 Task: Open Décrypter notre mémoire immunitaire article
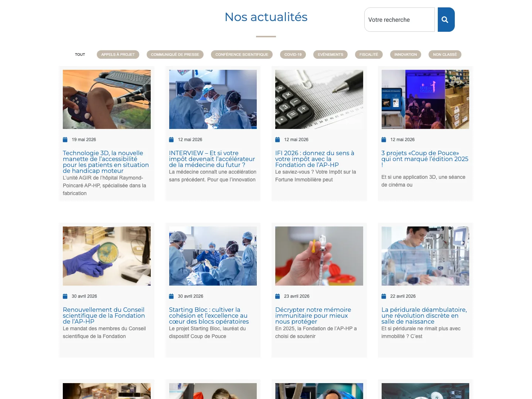tap(313, 316)
